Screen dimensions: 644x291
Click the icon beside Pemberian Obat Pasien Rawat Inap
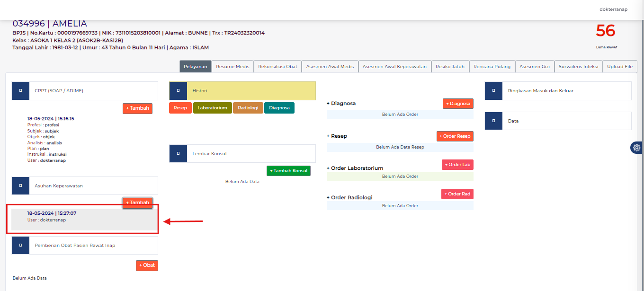20,246
